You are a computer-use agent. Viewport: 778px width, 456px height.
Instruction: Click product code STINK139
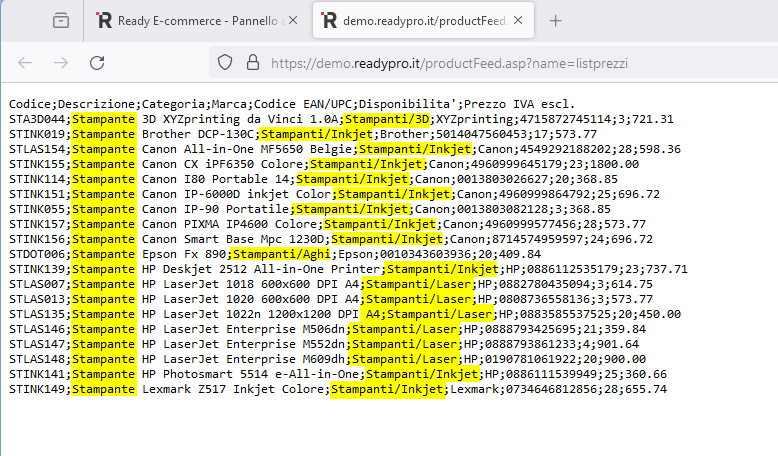[x=37, y=269]
